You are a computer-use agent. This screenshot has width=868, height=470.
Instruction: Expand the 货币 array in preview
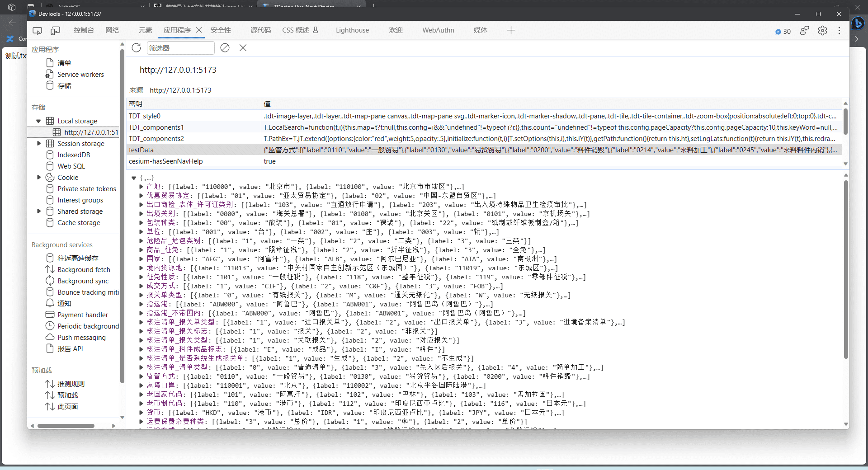pos(141,413)
